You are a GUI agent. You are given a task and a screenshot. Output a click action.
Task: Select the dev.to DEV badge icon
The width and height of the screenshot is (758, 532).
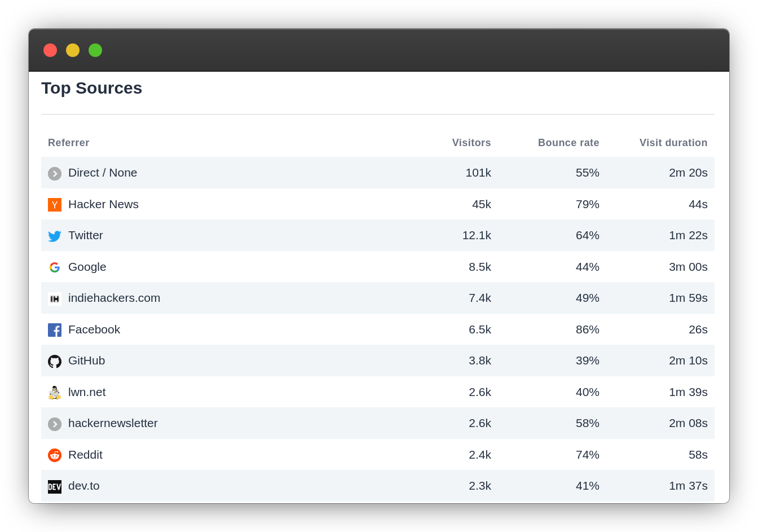54,486
